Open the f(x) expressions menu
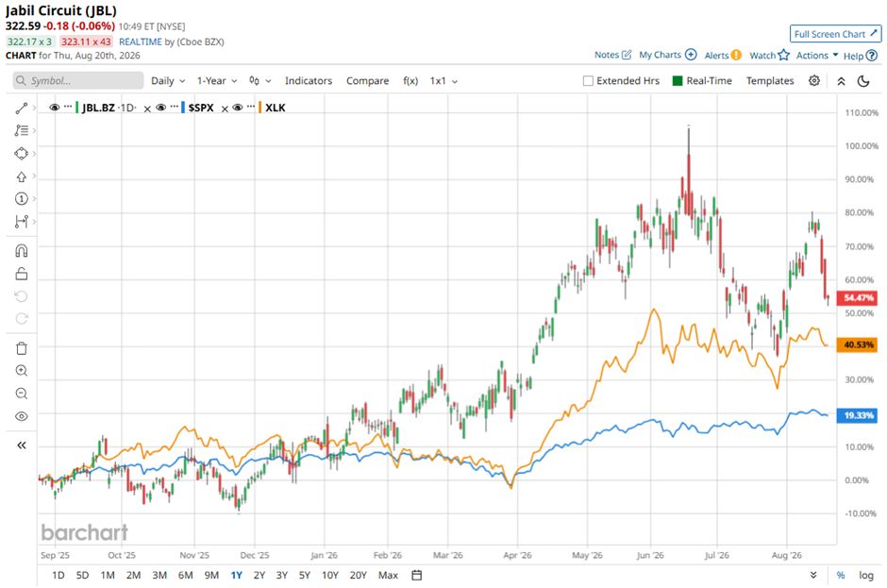Screen dimensions: 887x588 (x=410, y=81)
